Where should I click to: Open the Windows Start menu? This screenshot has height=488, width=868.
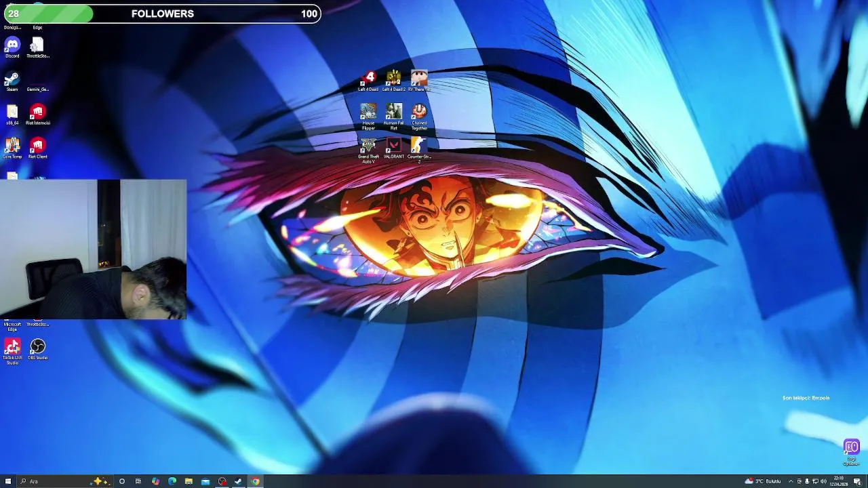(x=8, y=481)
